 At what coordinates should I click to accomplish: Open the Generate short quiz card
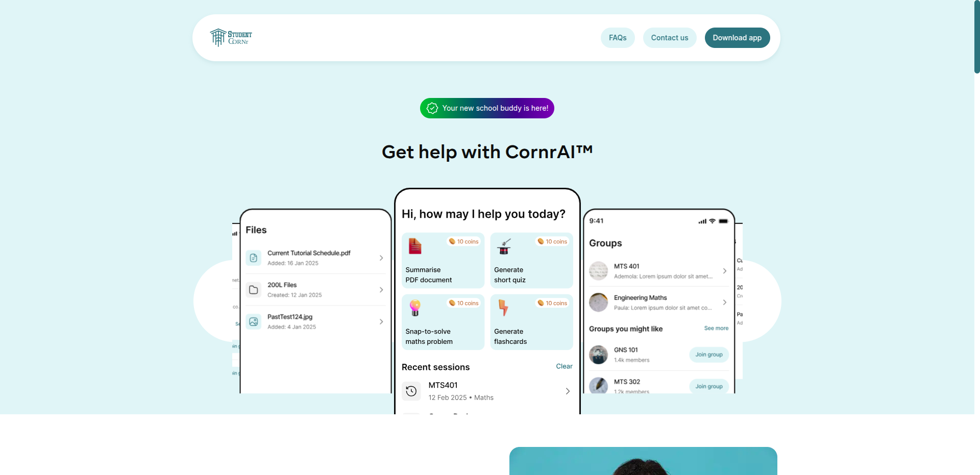(x=532, y=261)
